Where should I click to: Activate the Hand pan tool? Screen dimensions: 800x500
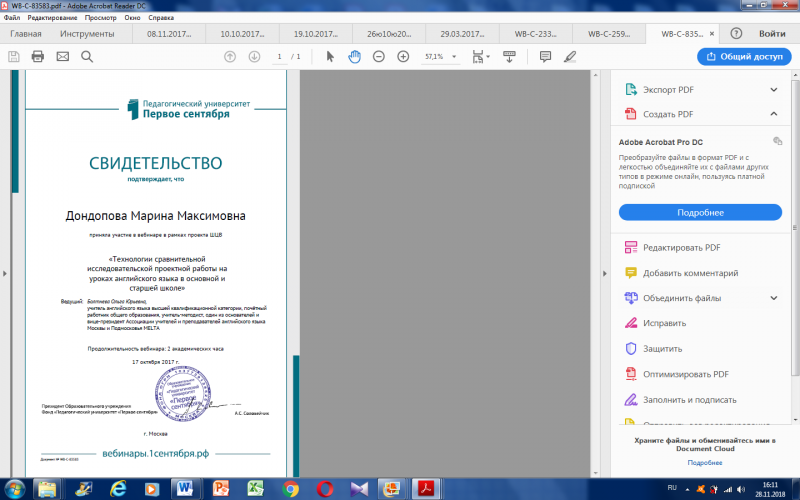(x=354, y=57)
